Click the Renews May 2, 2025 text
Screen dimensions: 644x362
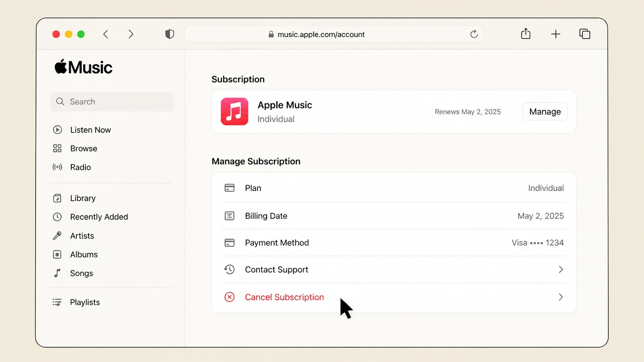tap(467, 112)
